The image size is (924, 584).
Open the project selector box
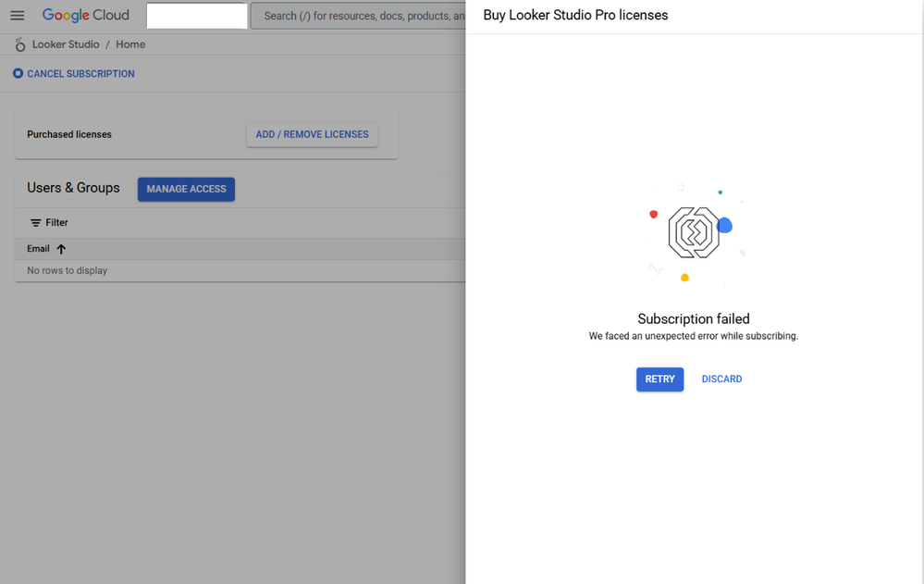[197, 16]
